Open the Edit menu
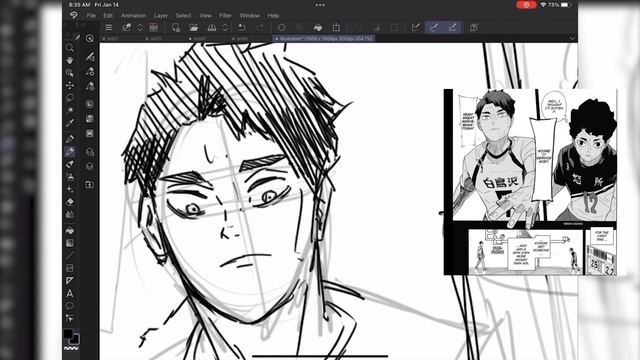 point(108,16)
